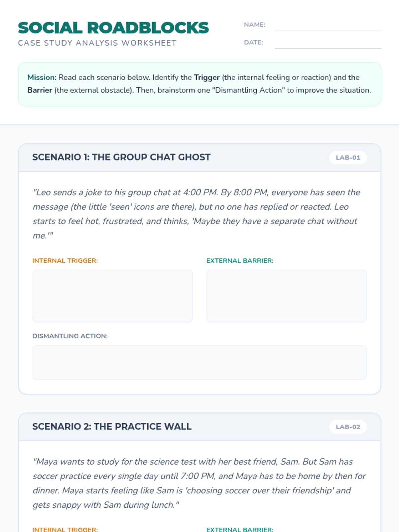Click the LAB-01 badge
399x532 pixels.
click(348, 158)
